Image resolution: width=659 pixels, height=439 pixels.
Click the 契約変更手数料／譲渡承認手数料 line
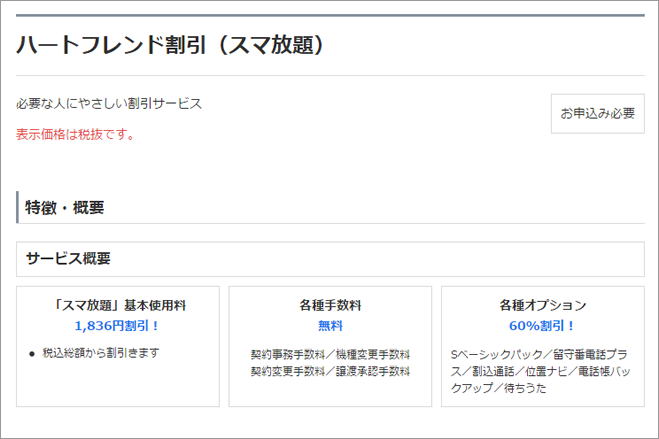[330, 371]
